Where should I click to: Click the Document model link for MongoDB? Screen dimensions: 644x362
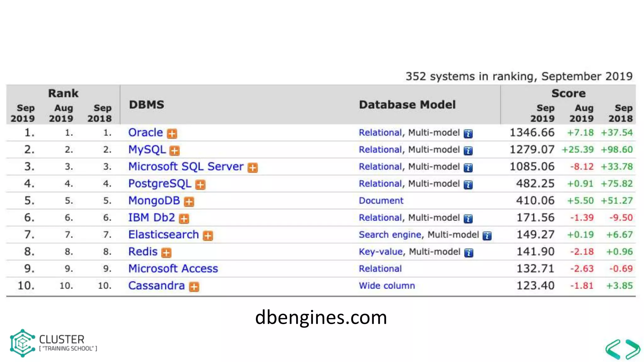point(381,200)
